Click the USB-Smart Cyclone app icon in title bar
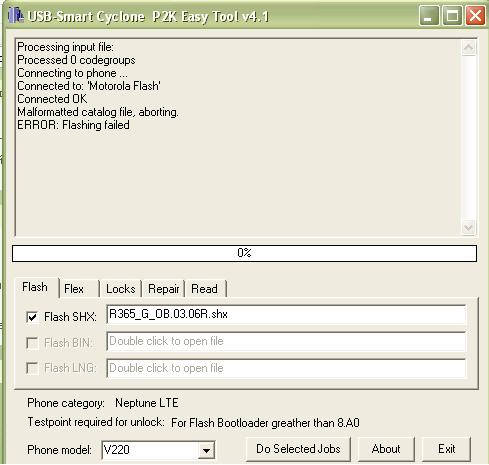Viewport: 489px width, 465px height. pyautogui.click(x=16, y=15)
